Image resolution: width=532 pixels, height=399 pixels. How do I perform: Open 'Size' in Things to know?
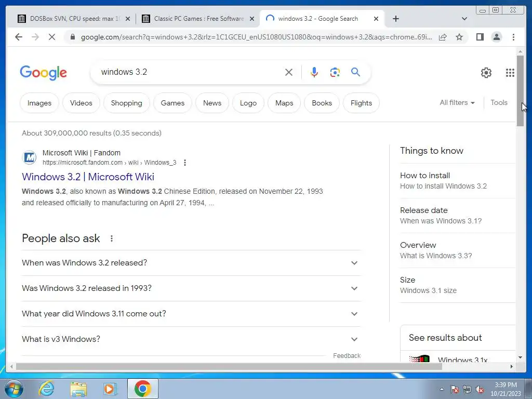(x=457, y=285)
